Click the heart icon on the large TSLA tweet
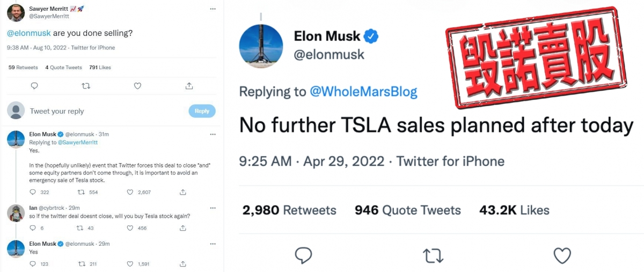The width and height of the screenshot is (644, 272). click(x=562, y=256)
